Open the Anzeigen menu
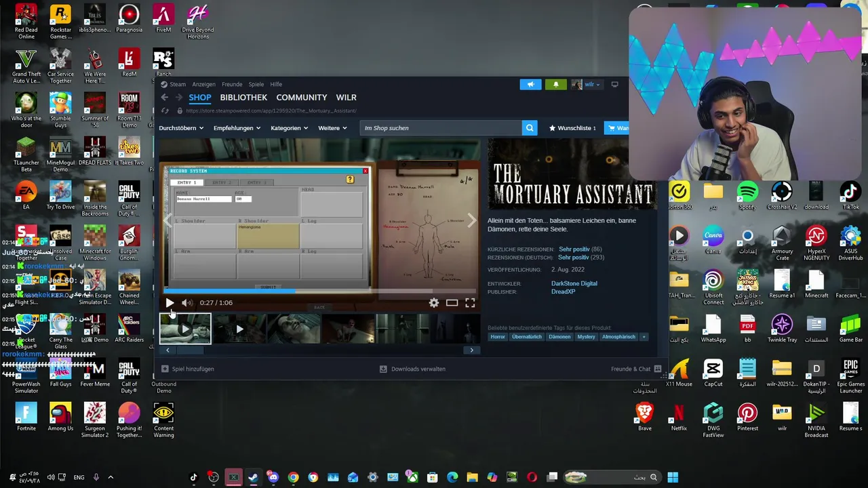868x488 pixels. click(x=203, y=85)
